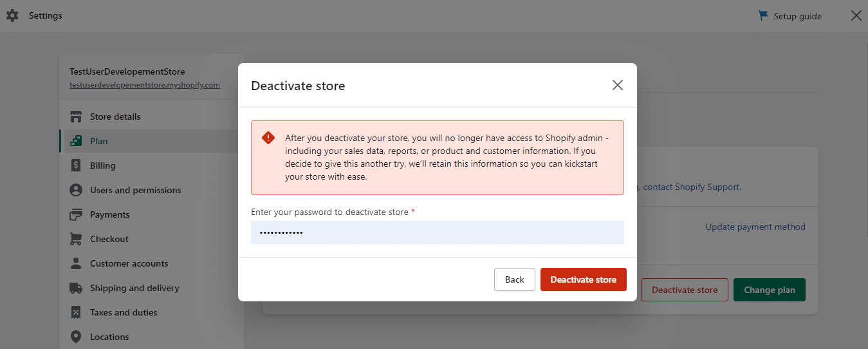Click the Plan icon in sidebar

[76, 141]
